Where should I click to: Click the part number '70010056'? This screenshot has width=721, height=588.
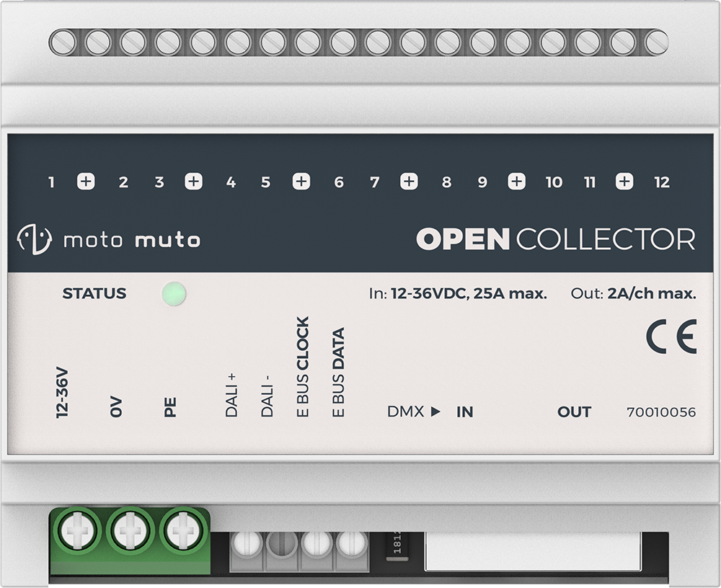click(661, 412)
